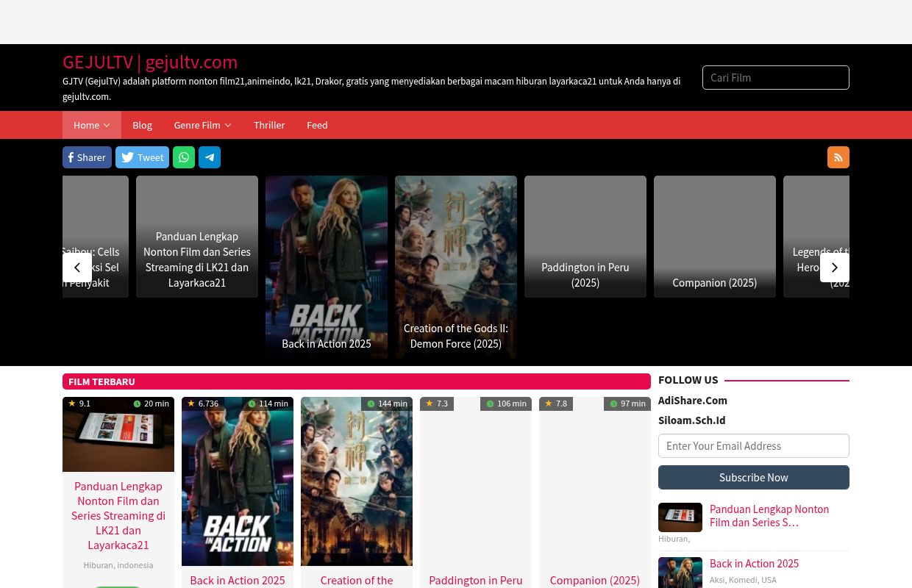Click the 9.1 star rating badge
The width and height of the screenshot is (912, 588).
pyautogui.click(x=79, y=404)
